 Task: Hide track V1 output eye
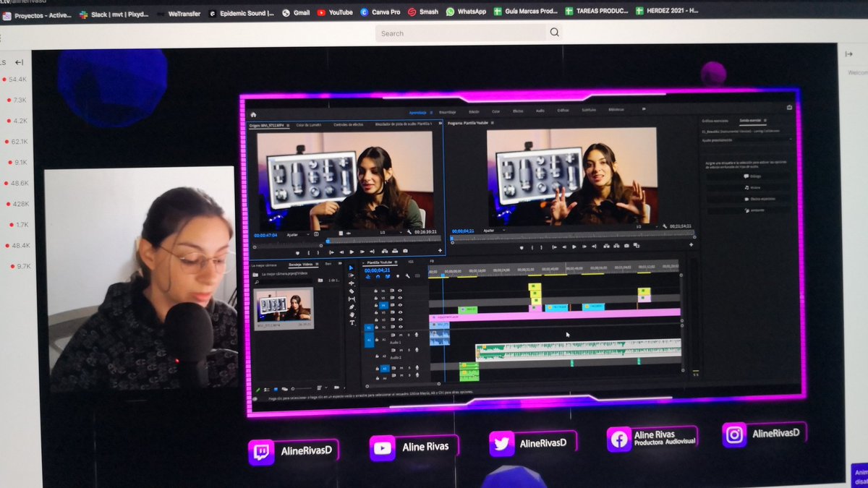point(400,327)
